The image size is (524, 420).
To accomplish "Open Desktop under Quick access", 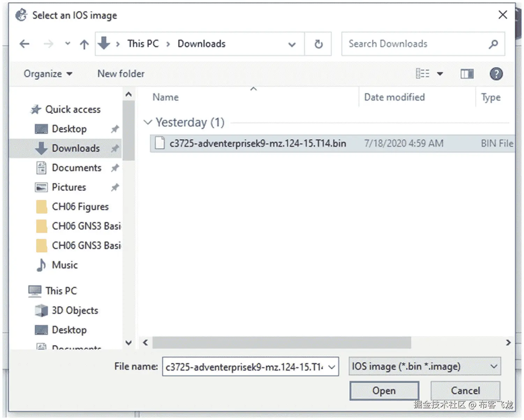I will point(69,129).
